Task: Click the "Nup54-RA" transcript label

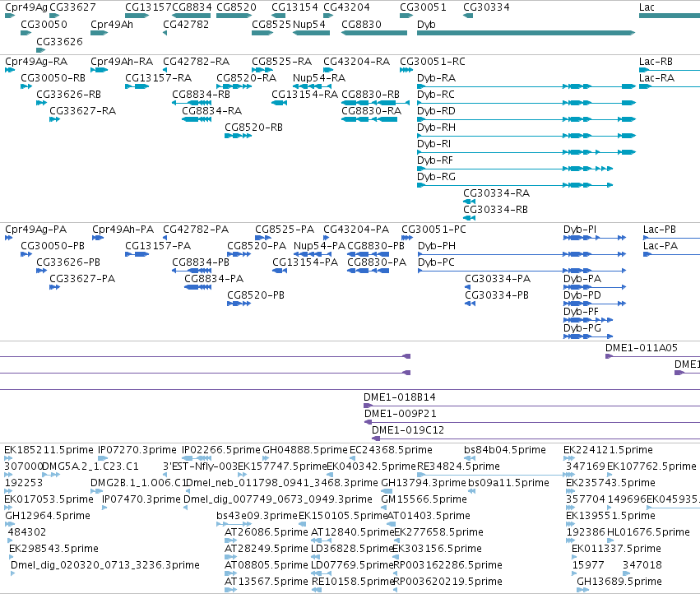Action: click(x=319, y=78)
